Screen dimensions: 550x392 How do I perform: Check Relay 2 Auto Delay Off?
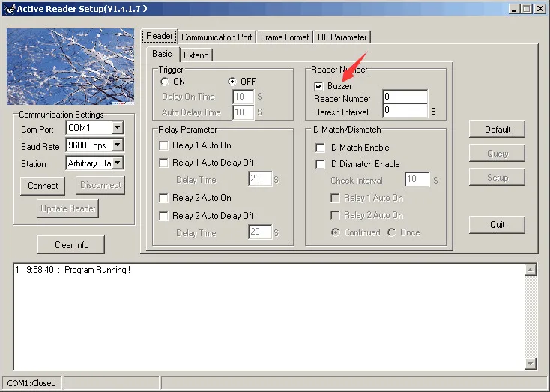tap(163, 215)
